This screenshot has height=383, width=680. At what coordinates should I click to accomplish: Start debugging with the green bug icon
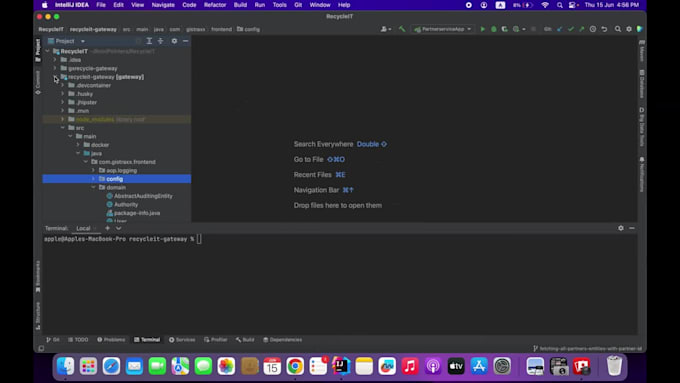pos(494,29)
